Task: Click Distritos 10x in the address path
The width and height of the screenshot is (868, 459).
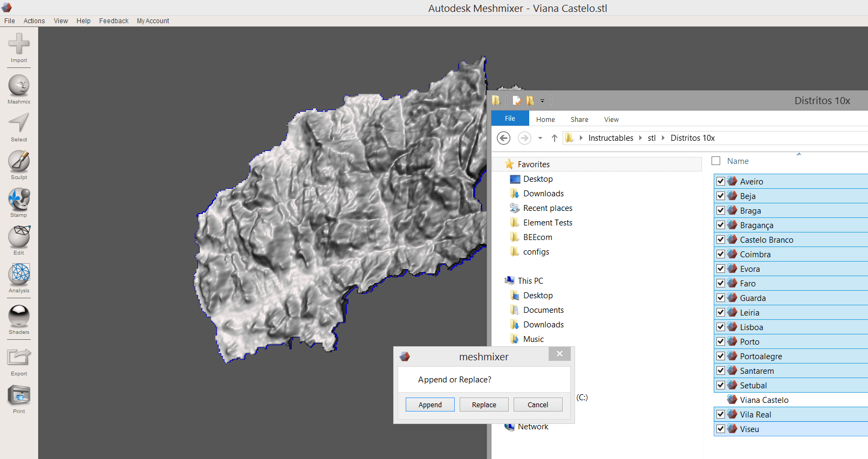Action: tap(693, 138)
